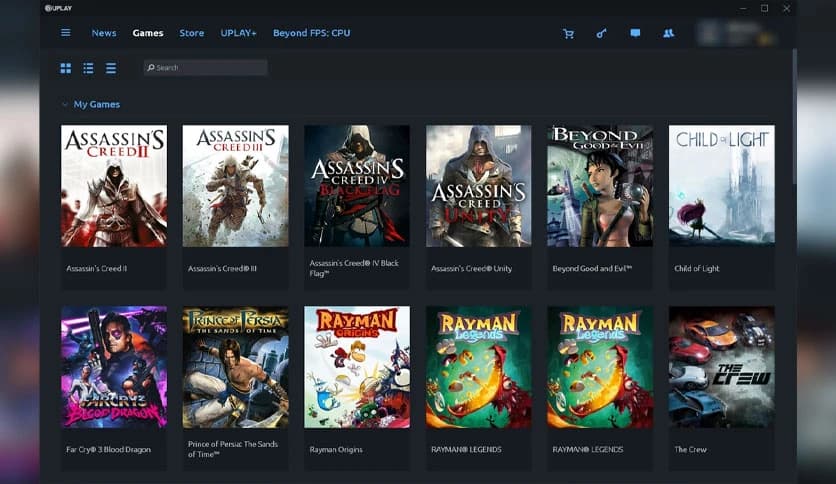
Task: Open the shopping cart icon
Action: point(569,34)
